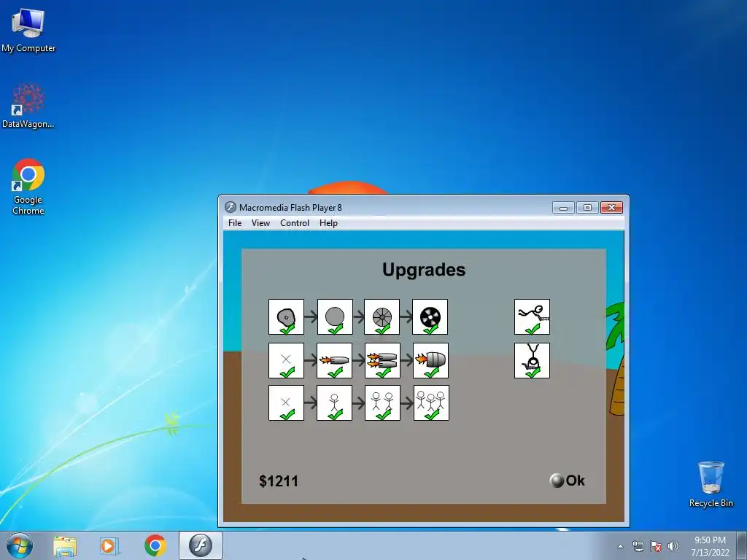Click the Upgrades heading
Image resolution: width=747 pixels, height=560 pixels.
(424, 270)
